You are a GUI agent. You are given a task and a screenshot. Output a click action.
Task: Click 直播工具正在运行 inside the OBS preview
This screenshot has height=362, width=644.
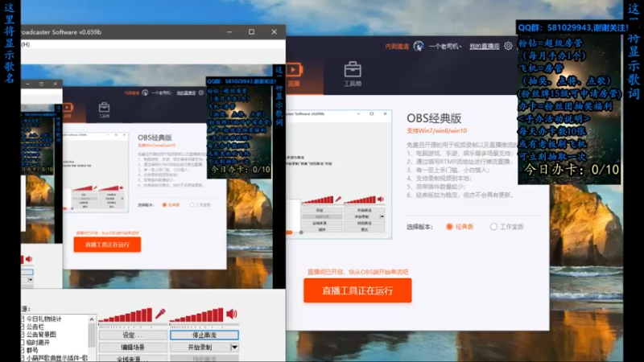click(x=107, y=245)
